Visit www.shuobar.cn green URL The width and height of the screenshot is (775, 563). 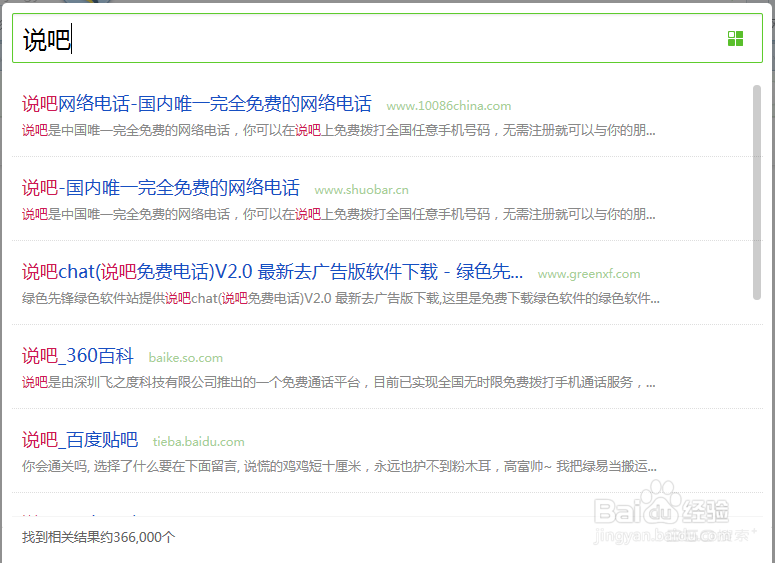[361, 190]
